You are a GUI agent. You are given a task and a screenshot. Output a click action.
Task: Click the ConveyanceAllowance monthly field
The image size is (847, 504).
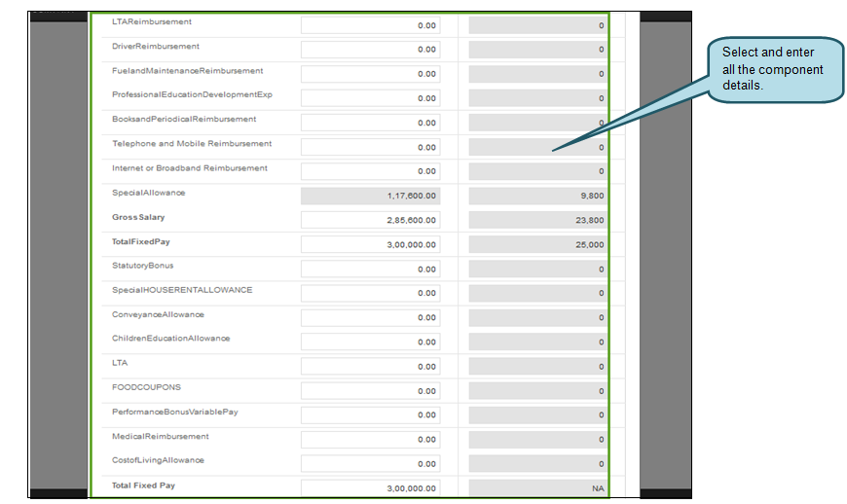pos(538,318)
